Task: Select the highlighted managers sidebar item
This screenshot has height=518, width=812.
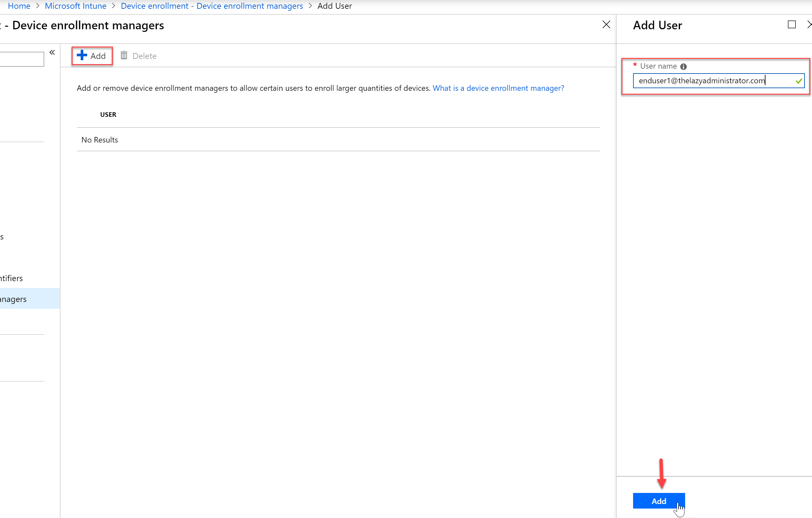Action: (30, 298)
